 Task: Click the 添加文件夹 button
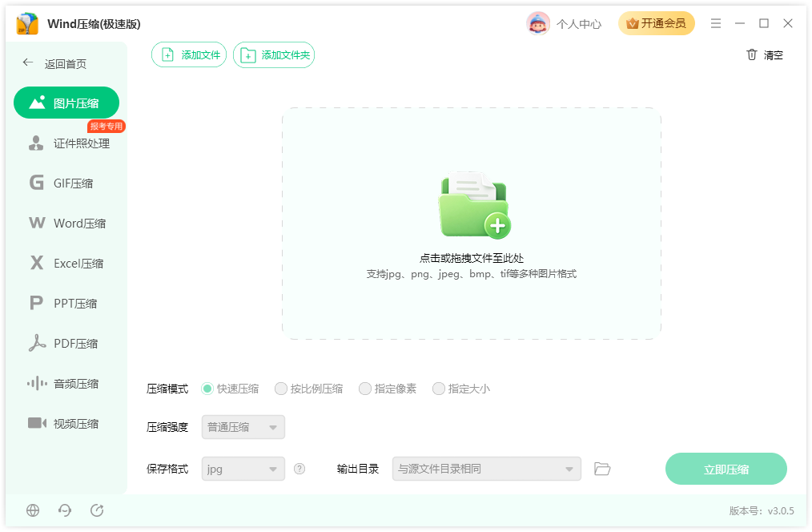click(x=274, y=54)
